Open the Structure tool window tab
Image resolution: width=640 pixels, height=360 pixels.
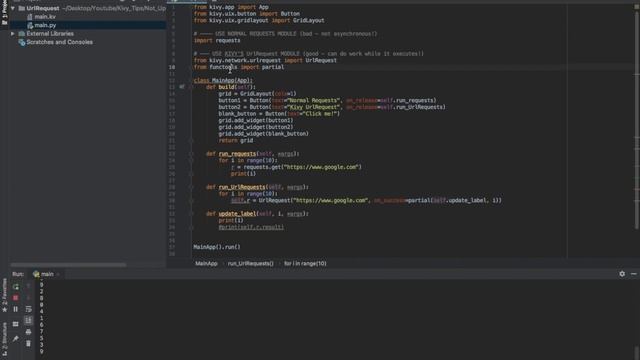pyautogui.click(x=4, y=339)
